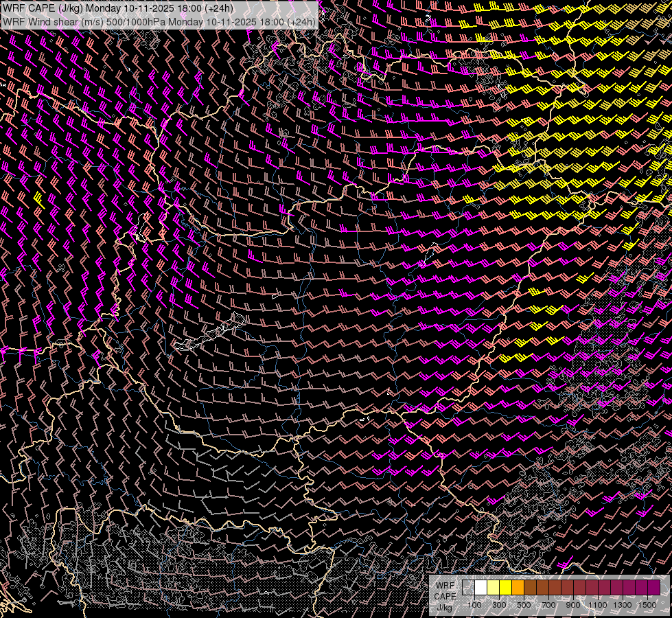The width and height of the screenshot is (672, 618).
Task: Click the '100' legend label
Action: [474, 605]
